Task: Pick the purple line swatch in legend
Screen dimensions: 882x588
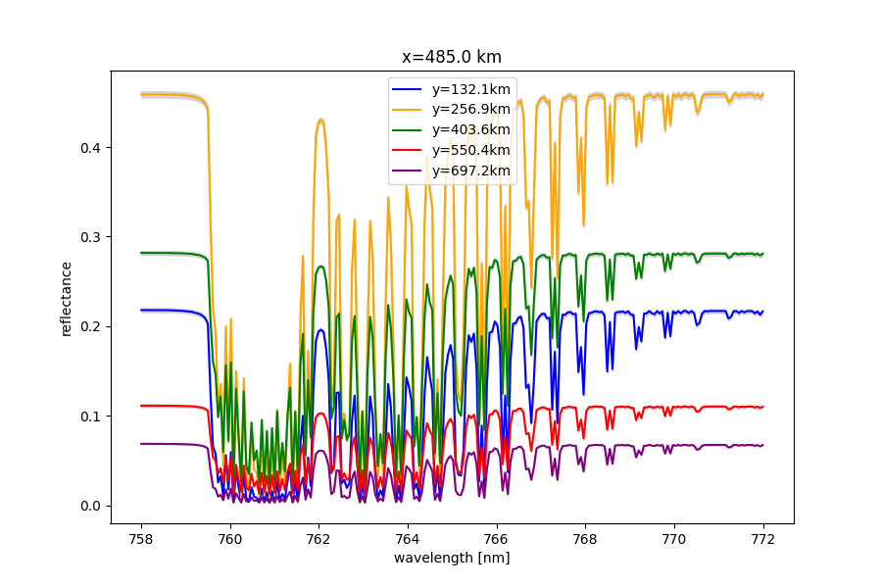Action: pos(410,171)
